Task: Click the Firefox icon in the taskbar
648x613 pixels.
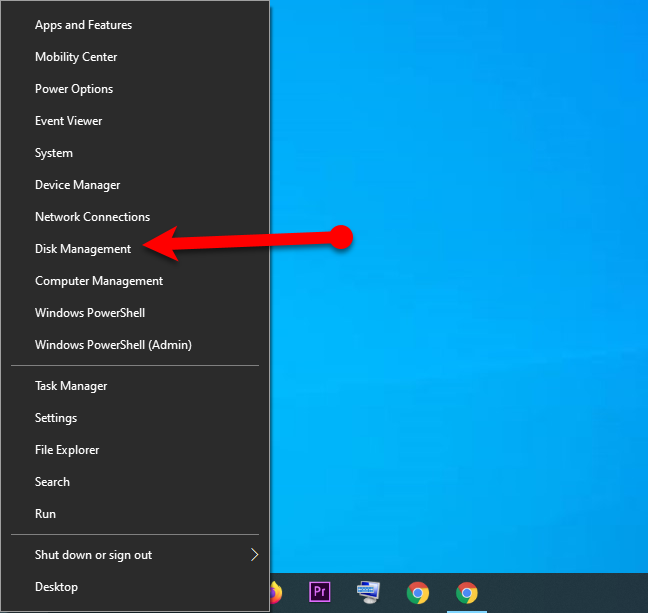Action: 275,592
